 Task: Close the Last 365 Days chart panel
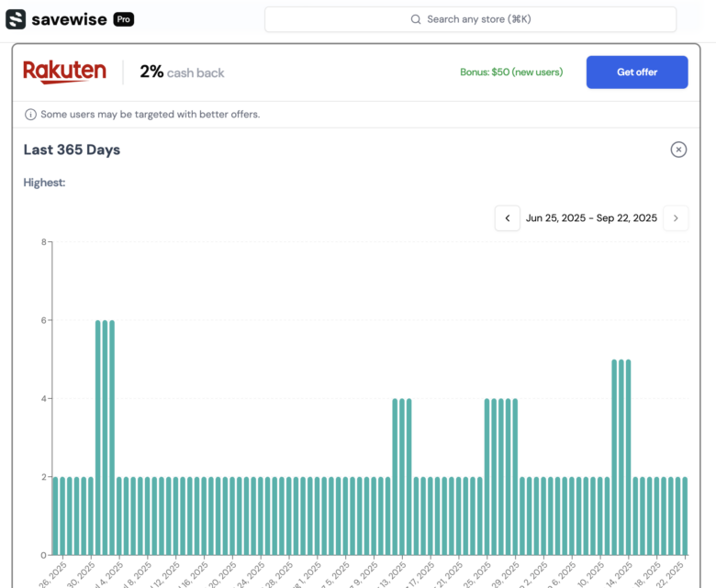coord(678,150)
